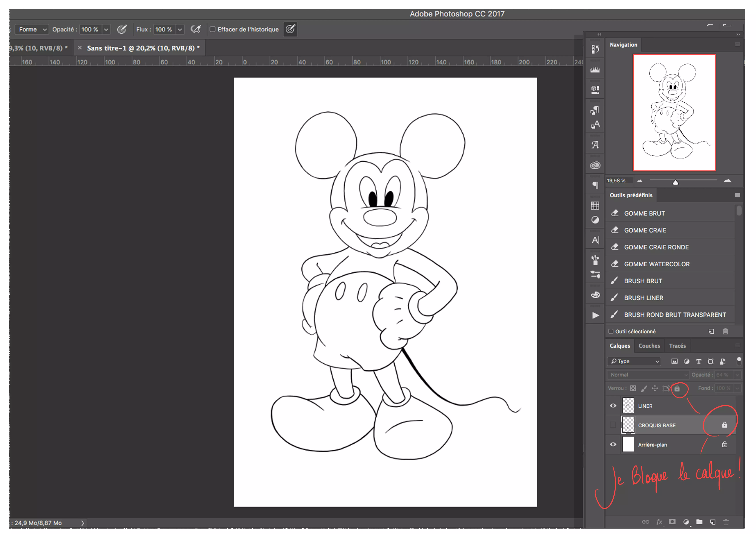Lock transparent pixels in the Verrou row
Viewport: 756px width, 534px height.
coord(633,388)
